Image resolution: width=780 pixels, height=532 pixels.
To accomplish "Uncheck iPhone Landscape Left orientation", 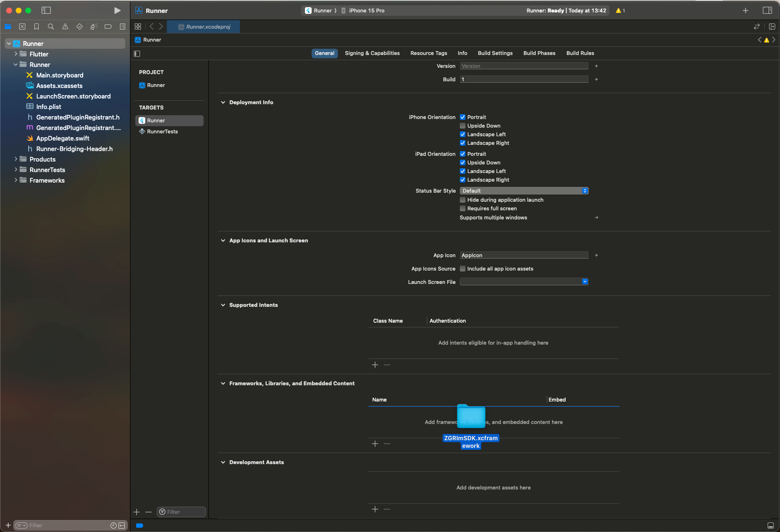I will point(463,134).
